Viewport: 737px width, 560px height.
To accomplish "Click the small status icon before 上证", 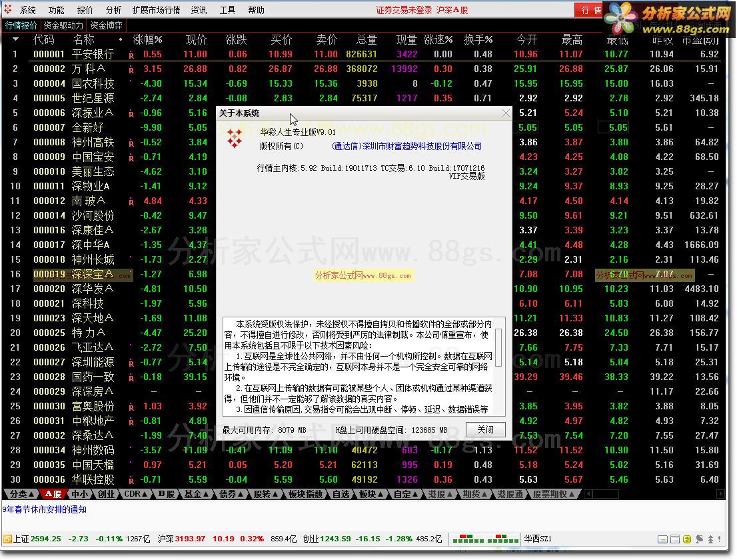I will [7, 539].
